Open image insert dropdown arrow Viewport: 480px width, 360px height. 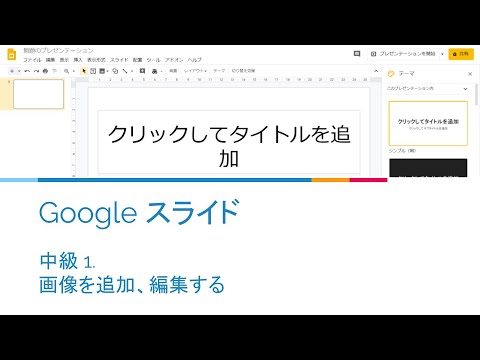click(108, 71)
